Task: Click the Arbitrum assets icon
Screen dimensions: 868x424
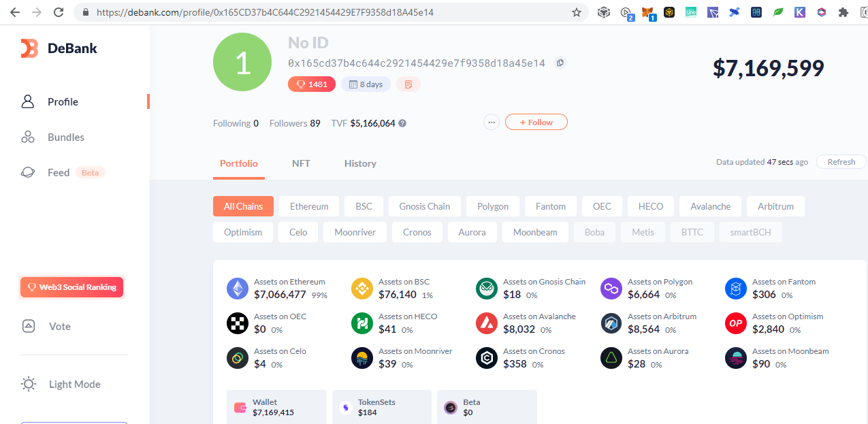Action: 611,323
